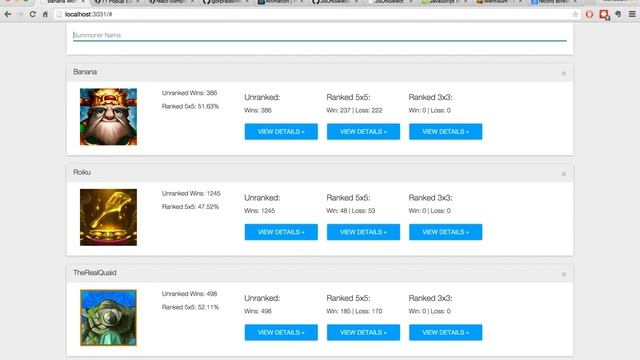Go back with the browser back arrow
Screen dimensions: 640x360
tap(8, 14)
